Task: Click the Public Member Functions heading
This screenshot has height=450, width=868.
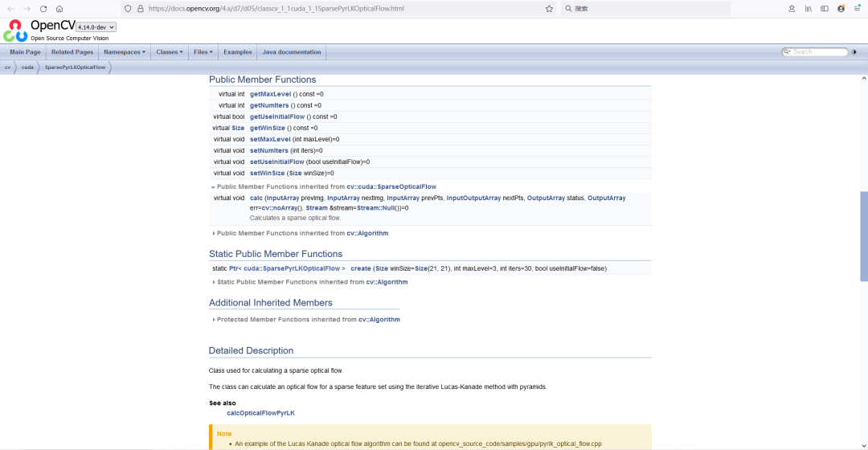Action: tap(262, 80)
